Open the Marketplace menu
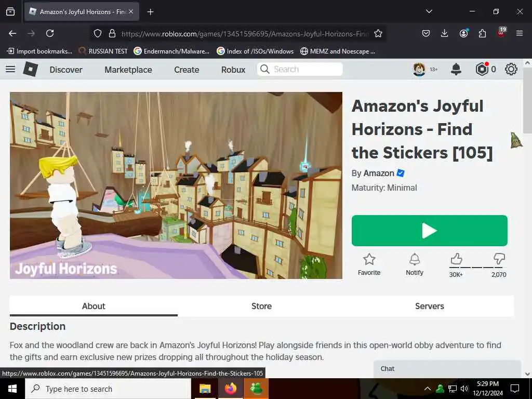The height and width of the screenshot is (399, 532). tap(128, 70)
